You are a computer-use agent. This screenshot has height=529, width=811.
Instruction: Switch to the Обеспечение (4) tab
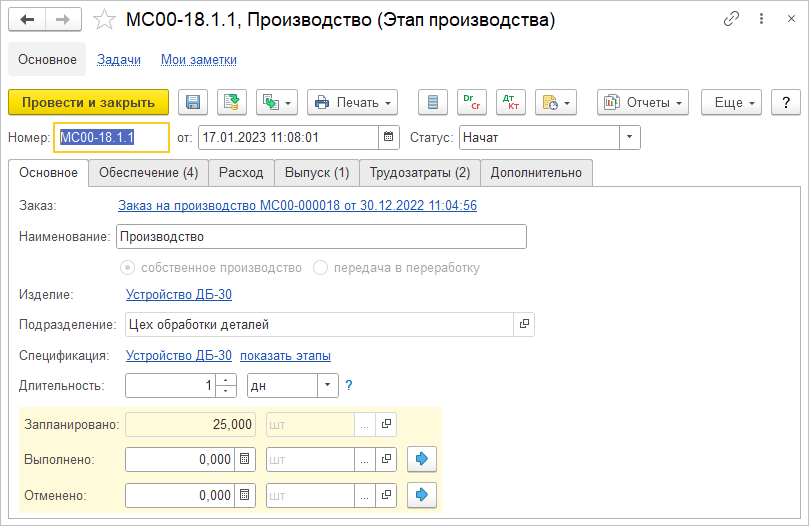(148, 173)
